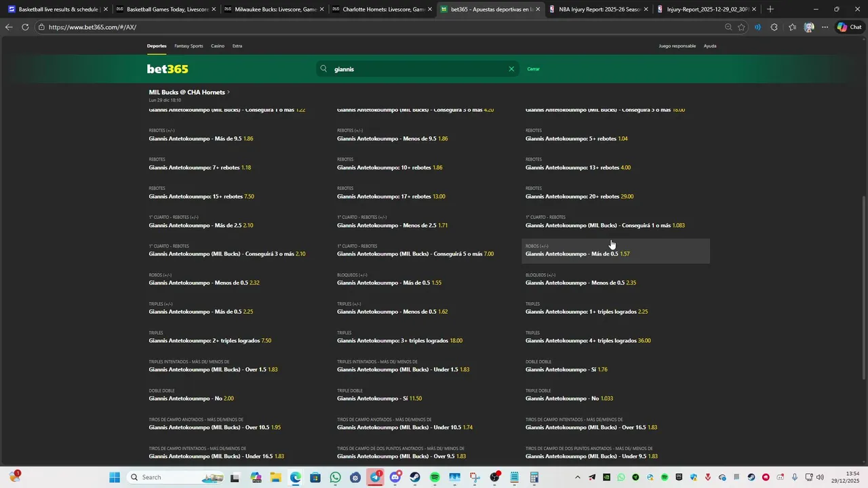Image resolution: width=868 pixels, height=488 pixels.
Task: Select Tiros de campo anotados Over 10.5
Action: (215, 428)
